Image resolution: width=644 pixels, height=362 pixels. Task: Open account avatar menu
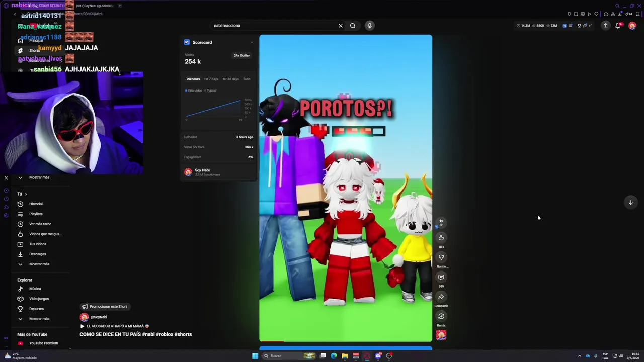(x=632, y=26)
